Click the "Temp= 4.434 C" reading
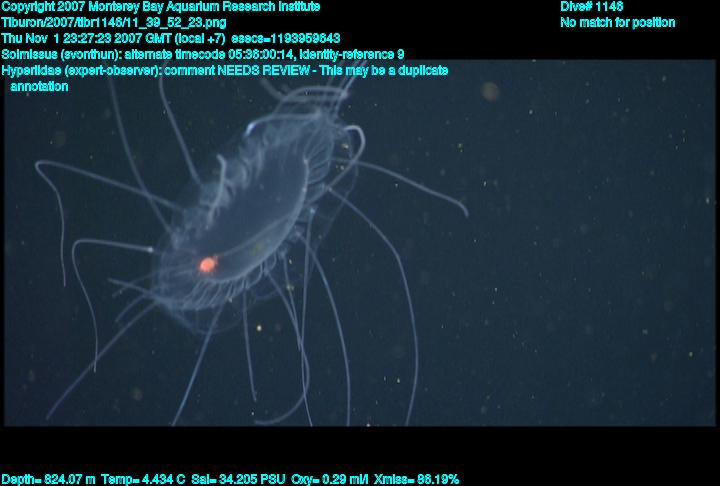The height and width of the screenshot is (486, 720). coord(143,479)
